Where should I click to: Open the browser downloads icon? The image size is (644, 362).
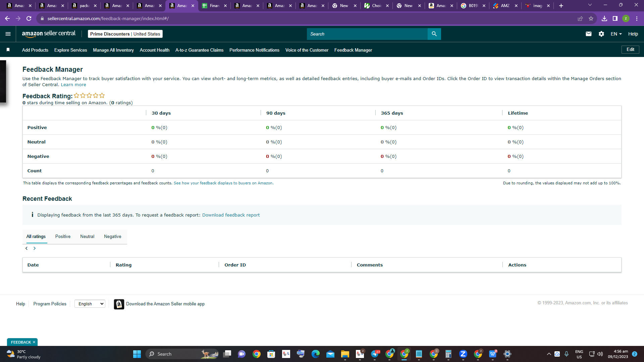pos(604,18)
